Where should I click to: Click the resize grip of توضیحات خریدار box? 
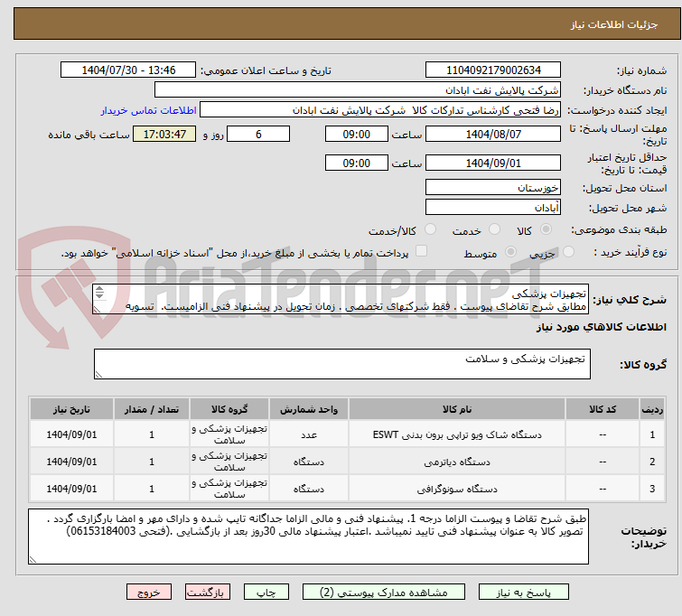coord(33,560)
